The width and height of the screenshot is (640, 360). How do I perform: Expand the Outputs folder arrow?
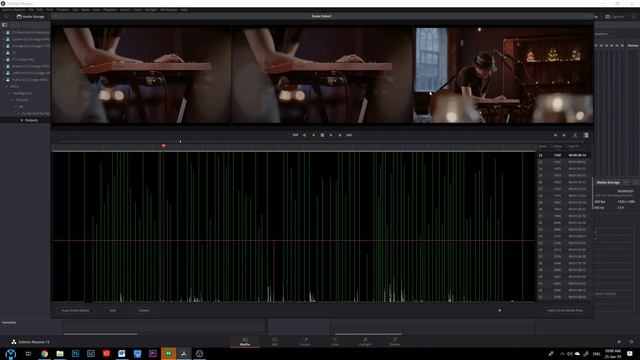coord(22,120)
